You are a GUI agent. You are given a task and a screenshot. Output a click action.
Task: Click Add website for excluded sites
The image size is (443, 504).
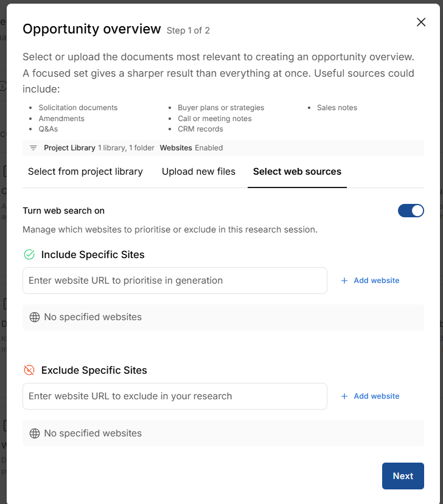pyautogui.click(x=370, y=396)
